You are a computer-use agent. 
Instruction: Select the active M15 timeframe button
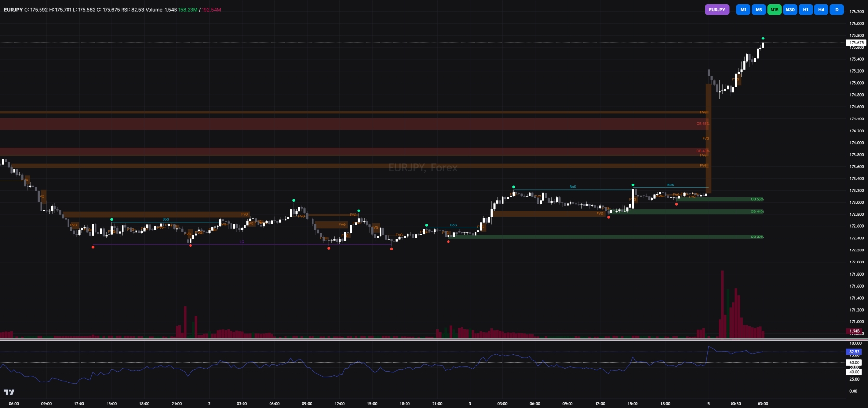coord(774,10)
